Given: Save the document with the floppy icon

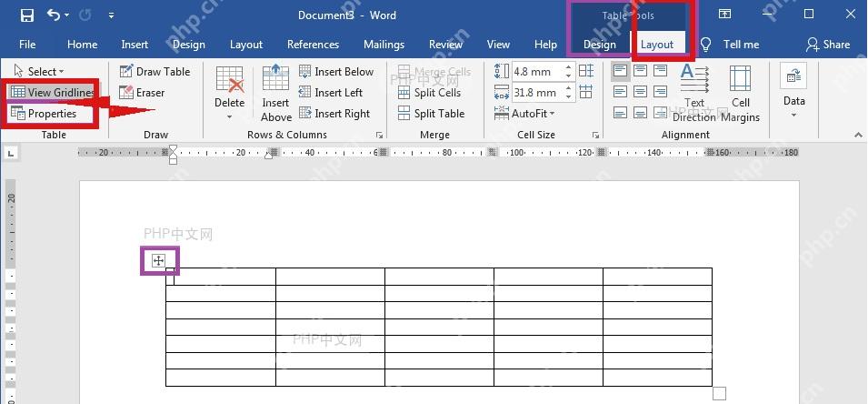Looking at the screenshot, I should click(26, 15).
